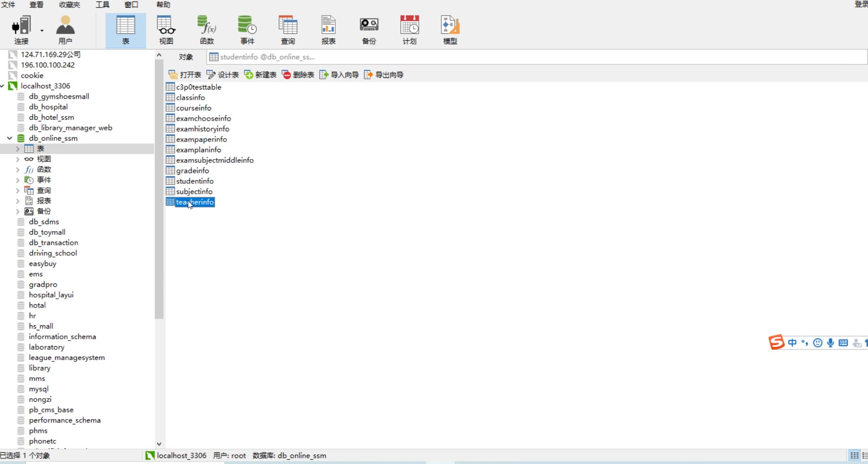Open the 查询 (Query) toolbar icon

(288, 30)
